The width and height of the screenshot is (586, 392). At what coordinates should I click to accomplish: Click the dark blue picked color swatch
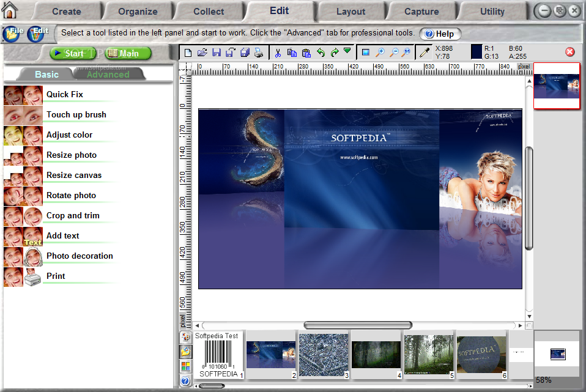[477, 52]
